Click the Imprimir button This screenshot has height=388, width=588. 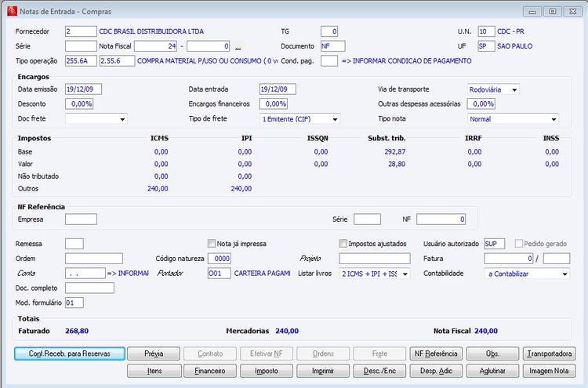[x=323, y=371]
